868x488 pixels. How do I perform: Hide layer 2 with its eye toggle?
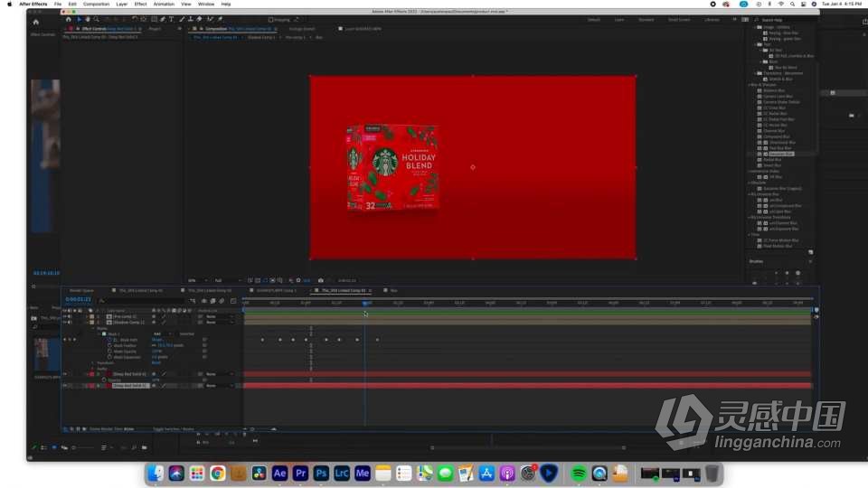point(65,322)
